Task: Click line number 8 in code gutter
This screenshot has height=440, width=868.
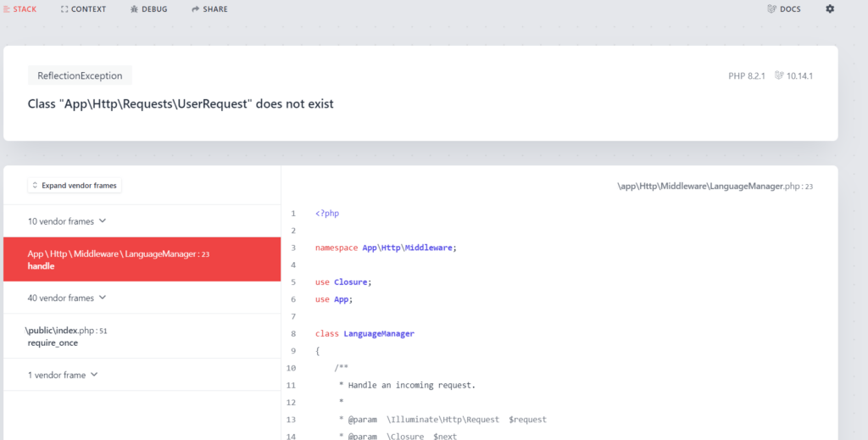Action: (x=293, y=334)
